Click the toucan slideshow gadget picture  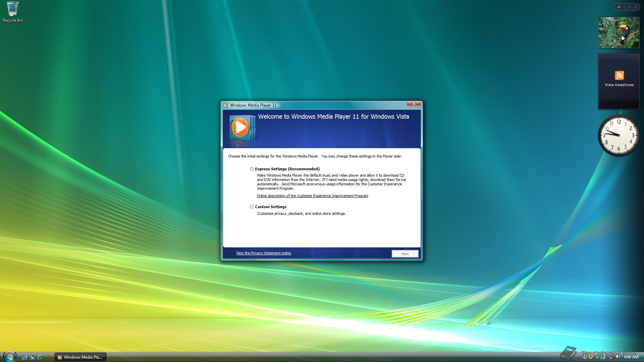619,33
